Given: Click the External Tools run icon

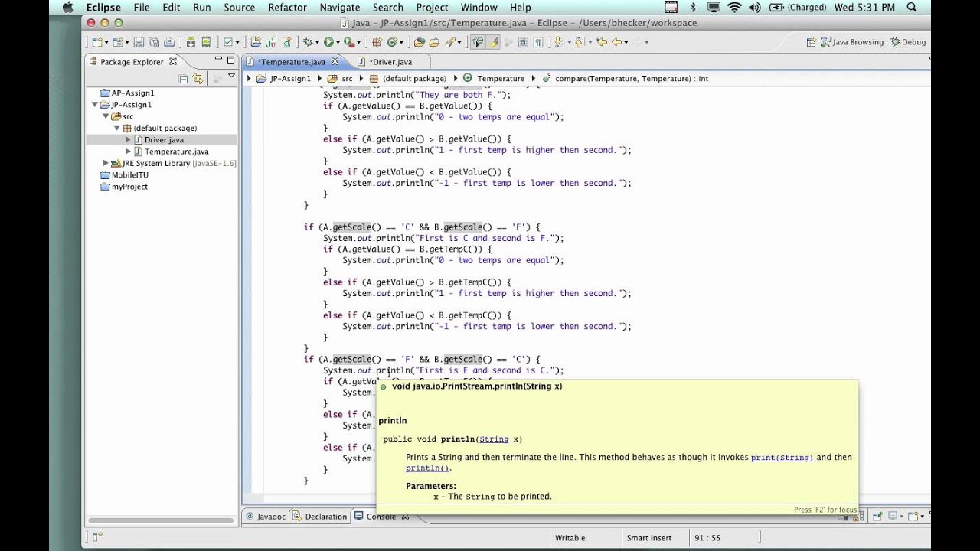Looking at the screenshot, I should click(348, 42).
